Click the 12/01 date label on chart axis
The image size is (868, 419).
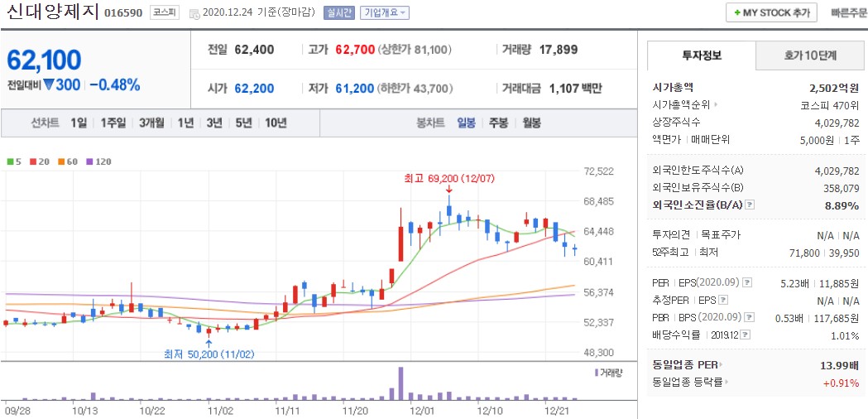(422, 411)
